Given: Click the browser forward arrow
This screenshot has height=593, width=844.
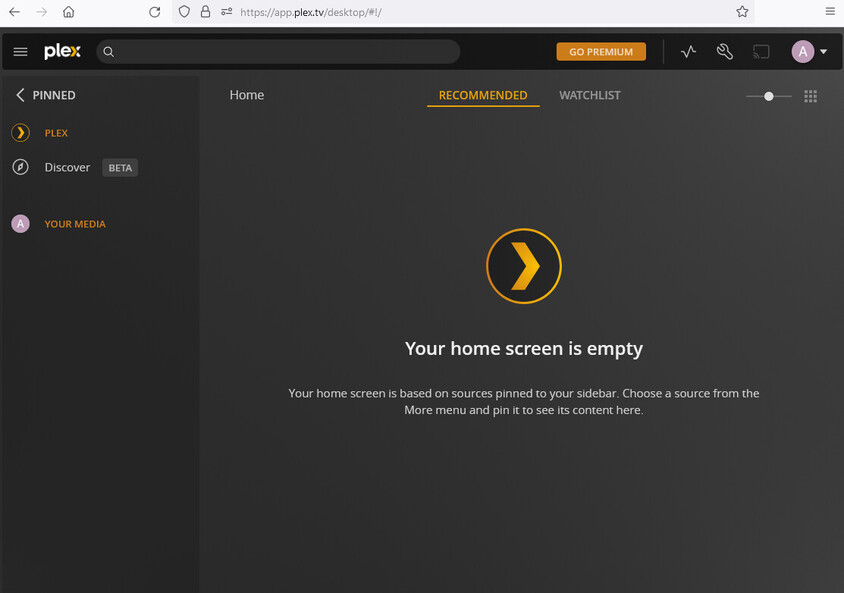Looking at the screenshot, I should (41, 12).
